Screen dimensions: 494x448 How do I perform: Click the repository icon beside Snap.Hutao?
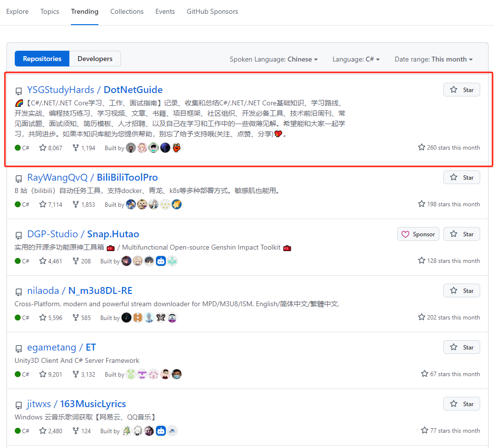19,235
